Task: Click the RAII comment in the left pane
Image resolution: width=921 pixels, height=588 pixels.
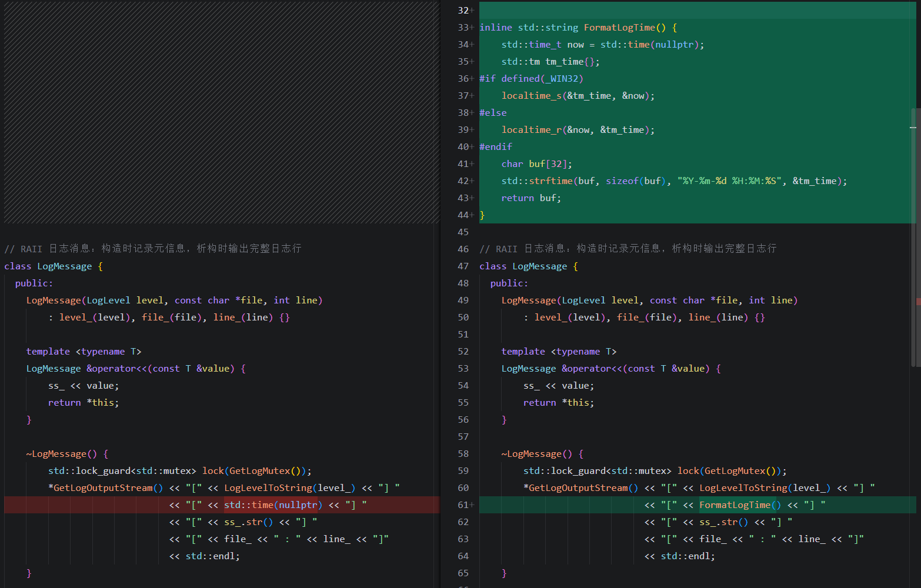Action: click(153, 249)
